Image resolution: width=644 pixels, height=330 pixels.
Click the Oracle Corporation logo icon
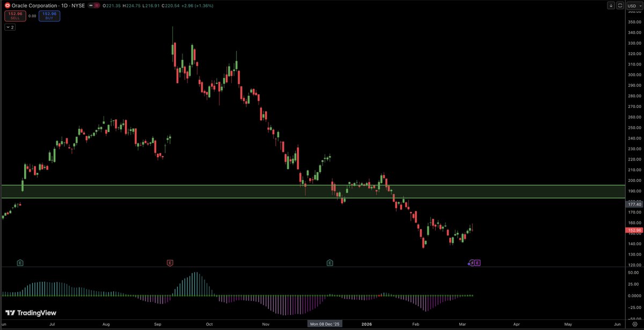click(8, 5)
